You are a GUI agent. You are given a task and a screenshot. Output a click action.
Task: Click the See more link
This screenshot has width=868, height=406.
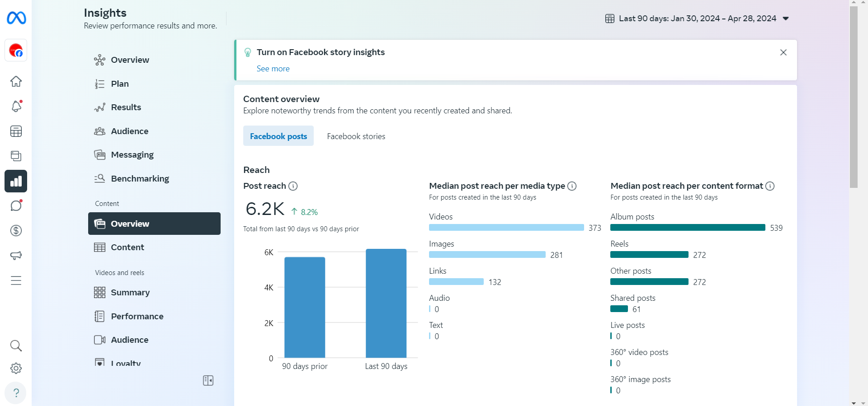(273, 69)
